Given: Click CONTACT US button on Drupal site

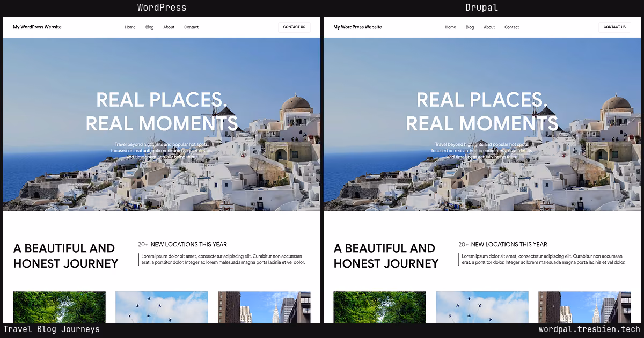Looking at the screenshot, I should click(x=614, y=27).
